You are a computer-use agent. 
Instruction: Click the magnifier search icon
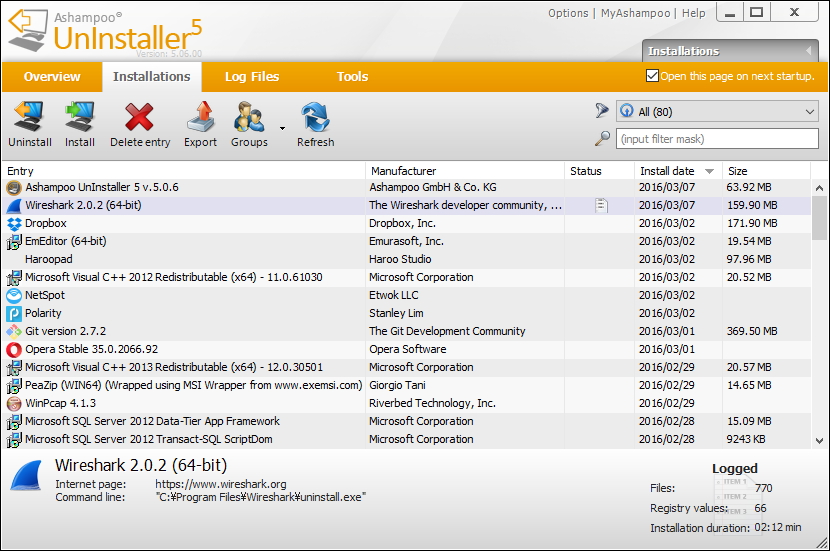(x=602, y=139)
